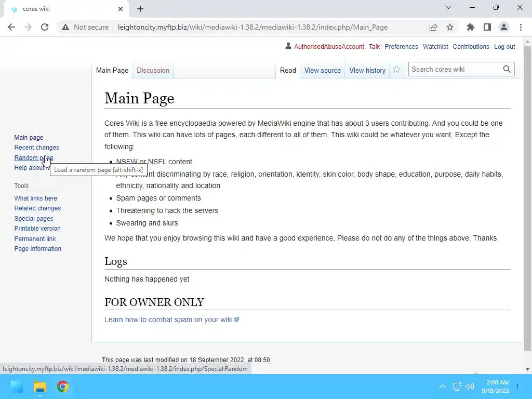Share this page via share icon
Screen dimensions: 532x399
(x=433, y=27)
